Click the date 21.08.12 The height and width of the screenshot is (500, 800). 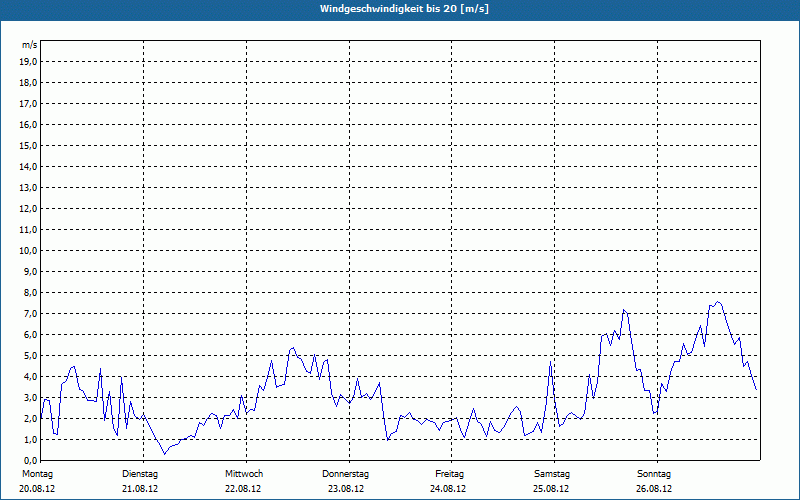[x=140, y=489]
